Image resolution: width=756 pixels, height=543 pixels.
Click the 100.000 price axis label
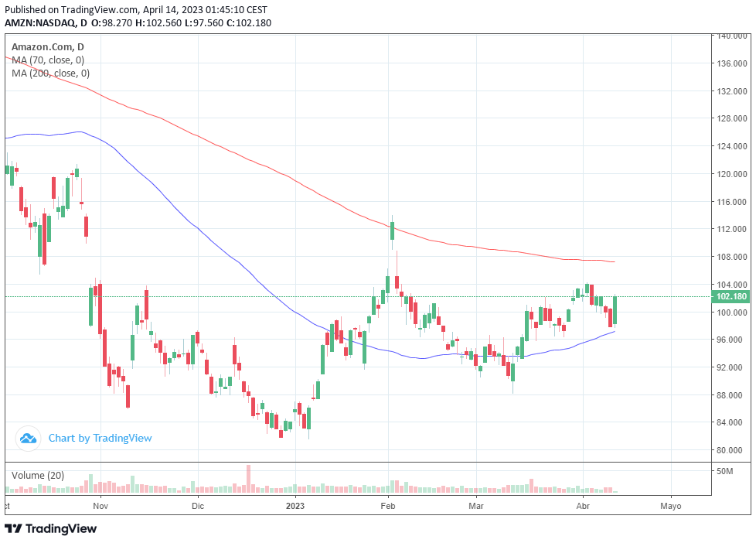click(732, 312)
